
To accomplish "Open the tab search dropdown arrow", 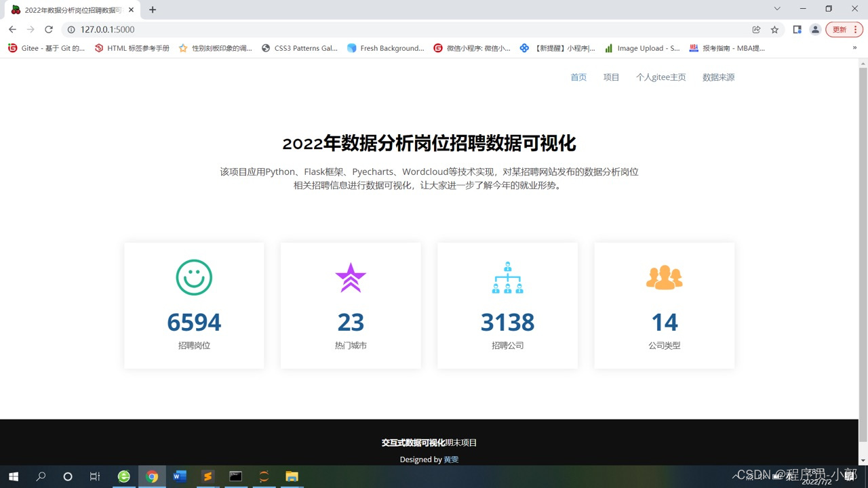I will [777, 9].
